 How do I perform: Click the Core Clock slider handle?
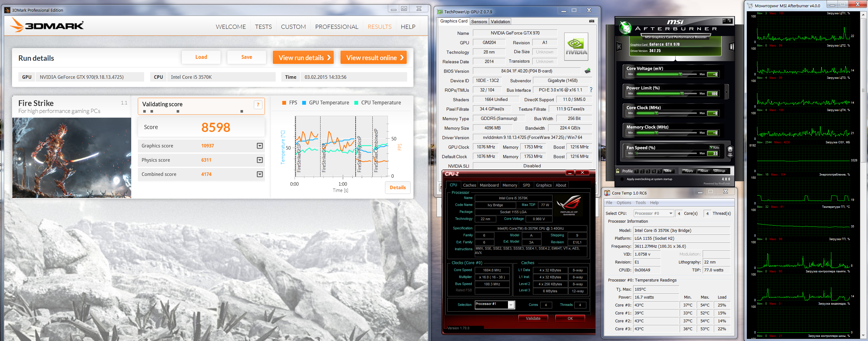pyautogui.click(x=657, y=113)
